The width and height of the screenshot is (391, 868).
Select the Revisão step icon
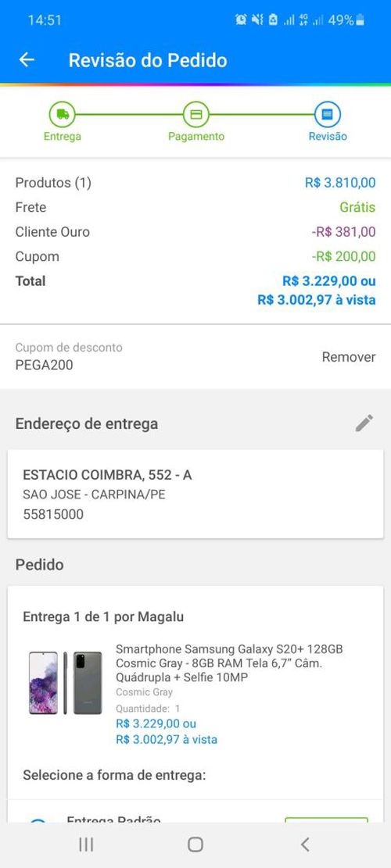point(328,115)
